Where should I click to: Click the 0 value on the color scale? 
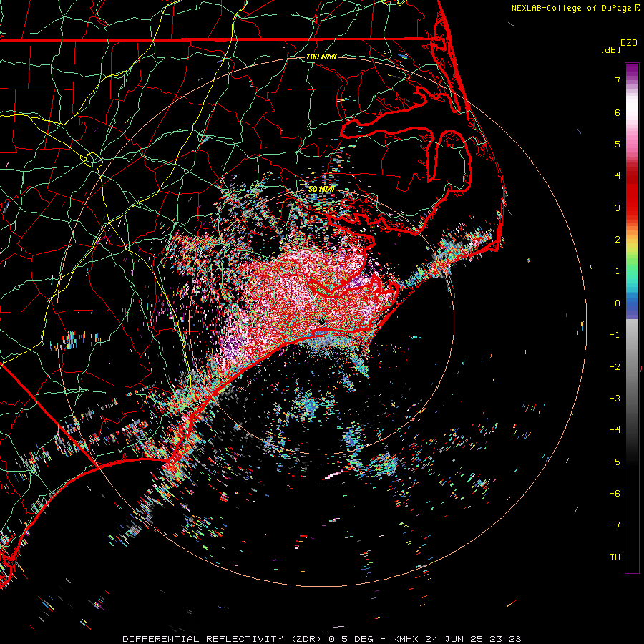click(618, 303)
